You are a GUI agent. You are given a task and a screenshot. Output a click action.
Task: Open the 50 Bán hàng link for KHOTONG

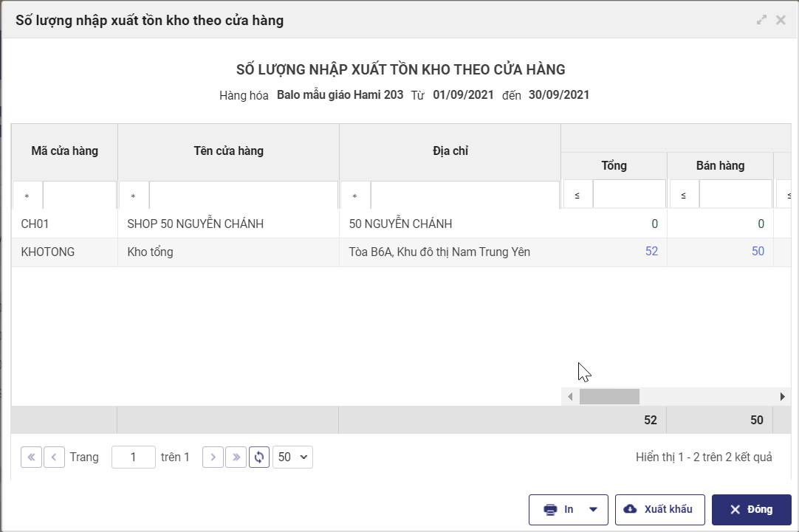point(758,252)
